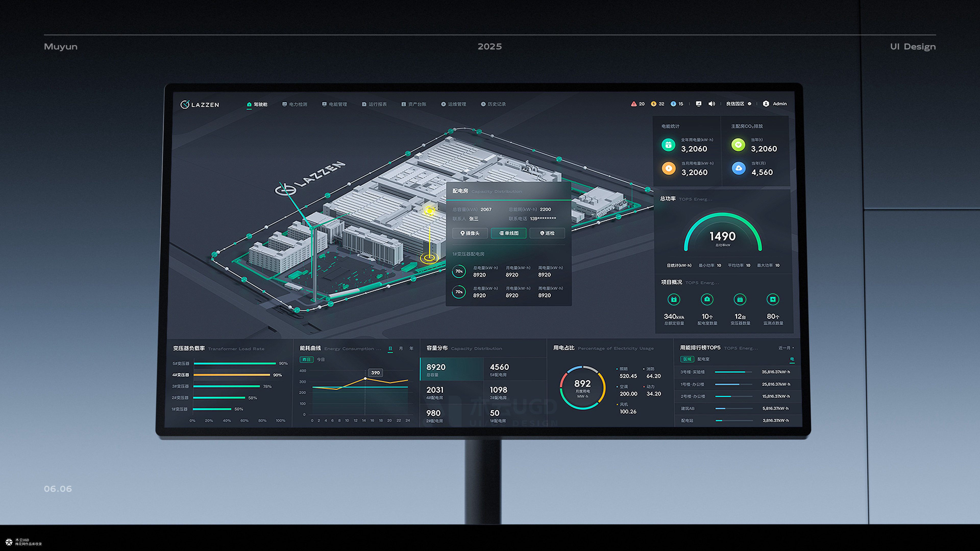Click the Admin username label
980x551 pixels.
[x=780, y=104]
